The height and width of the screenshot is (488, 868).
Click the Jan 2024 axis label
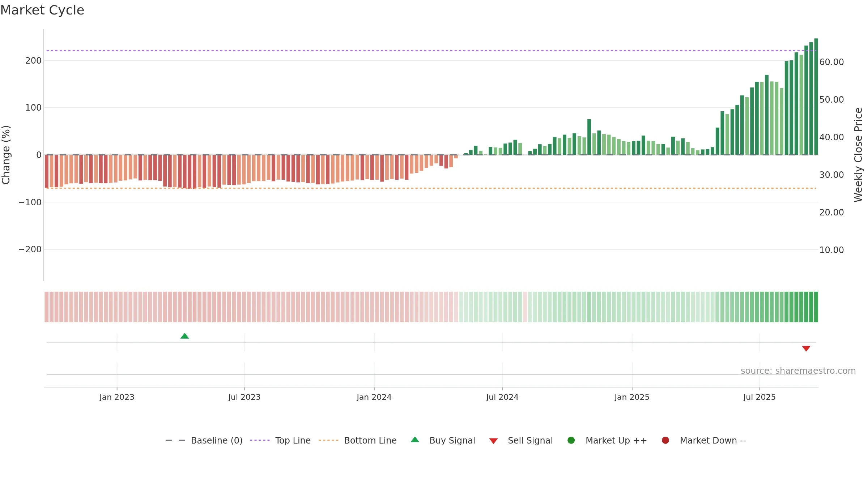point(374,397)
